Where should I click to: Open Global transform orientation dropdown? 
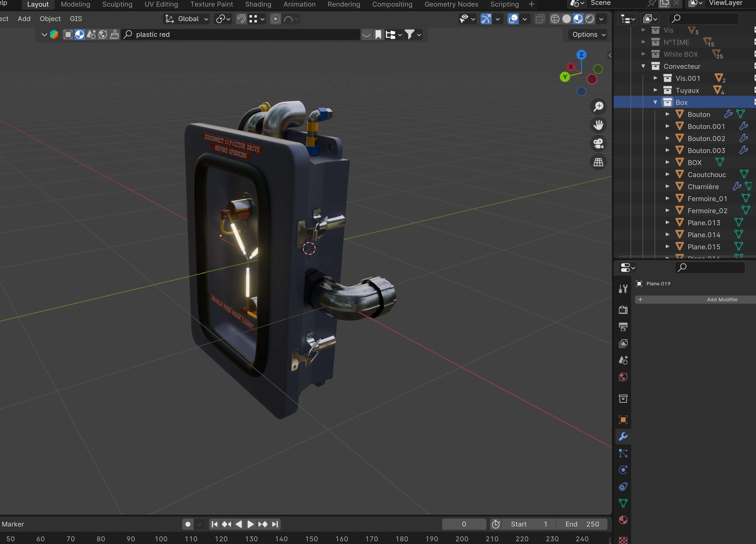[x=187, y=19]
